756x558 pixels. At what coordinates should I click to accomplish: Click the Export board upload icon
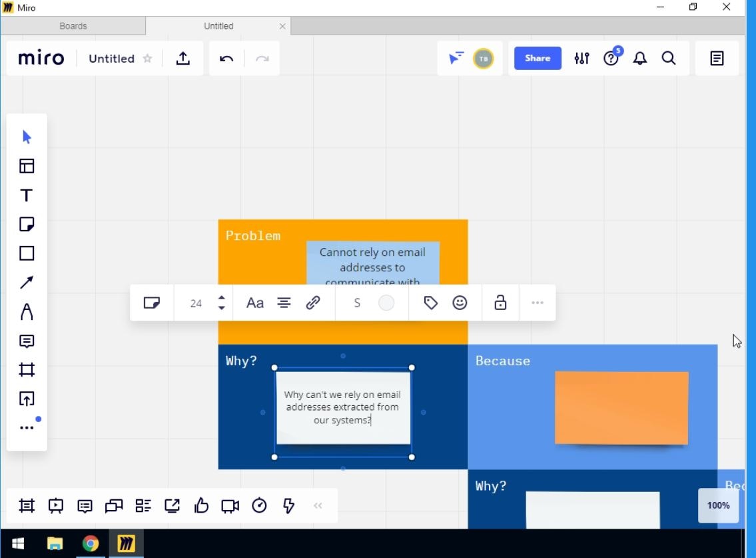tap(183, 59)
